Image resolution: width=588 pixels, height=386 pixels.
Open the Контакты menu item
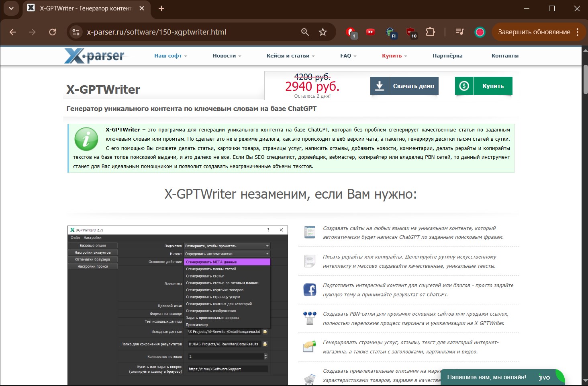click(505, 56)
